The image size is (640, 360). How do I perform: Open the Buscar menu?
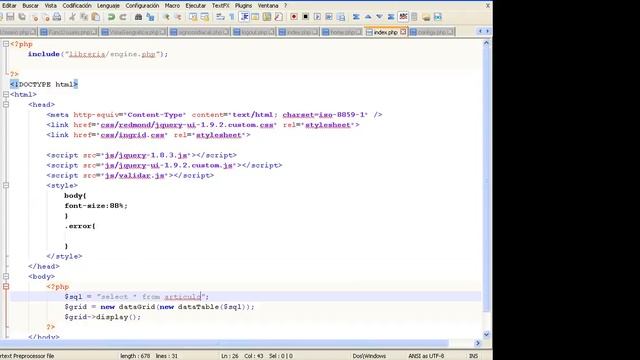coord(30,5)
